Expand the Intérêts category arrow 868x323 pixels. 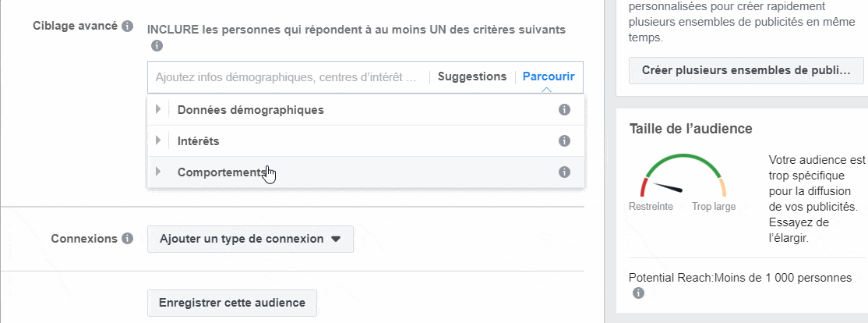pyautogui.click(x=158, y=140)
